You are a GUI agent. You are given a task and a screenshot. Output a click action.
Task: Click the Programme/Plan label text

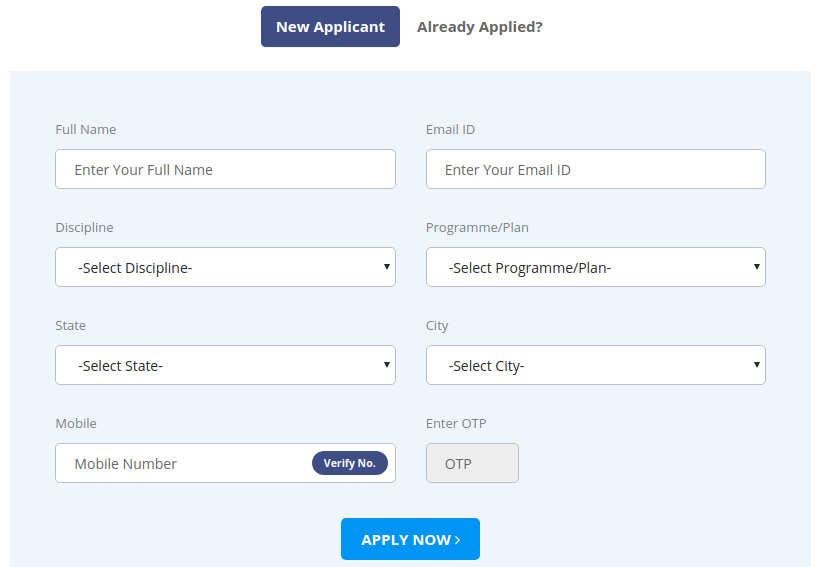pos(477,227)
